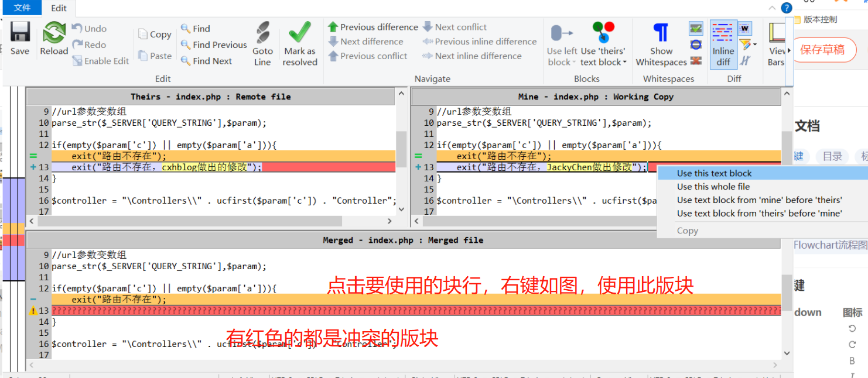Click the 'Merged - index.php : Merged file' header

[x=403, y=240]
